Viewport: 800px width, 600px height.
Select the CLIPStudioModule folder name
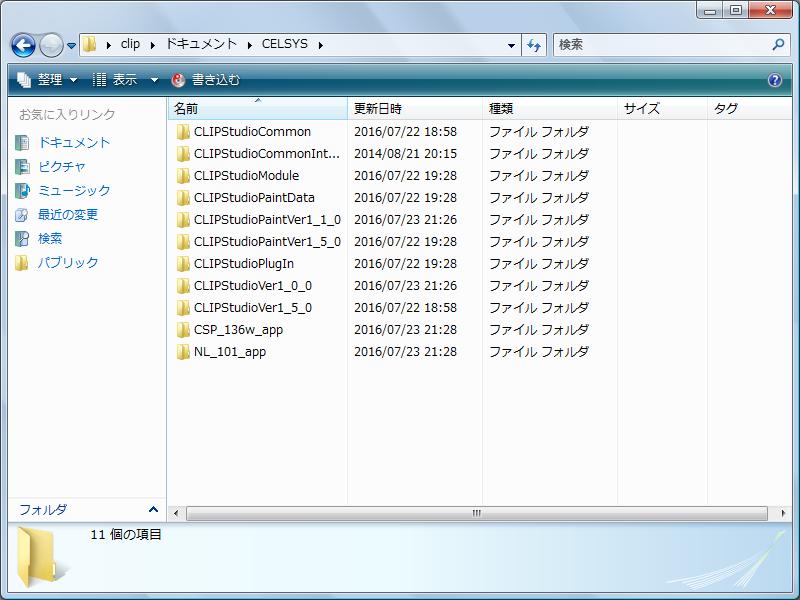[x=246, y=176]
